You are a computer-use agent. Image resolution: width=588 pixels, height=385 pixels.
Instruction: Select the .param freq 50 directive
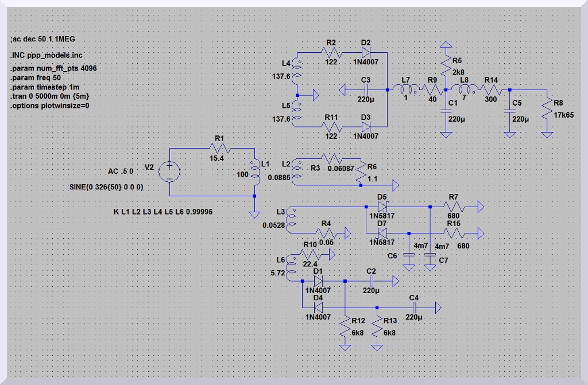(x=36, y=77)
